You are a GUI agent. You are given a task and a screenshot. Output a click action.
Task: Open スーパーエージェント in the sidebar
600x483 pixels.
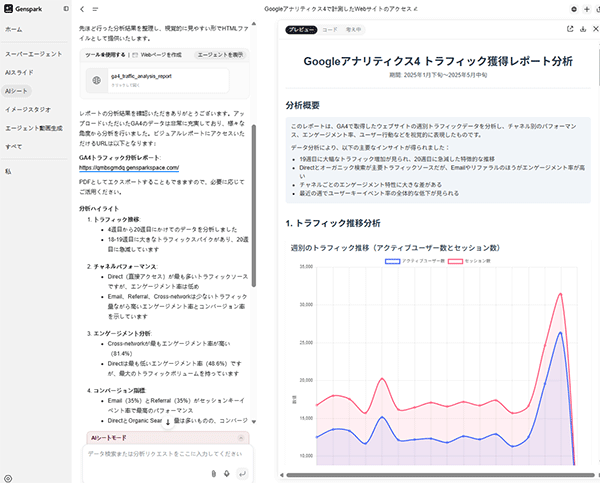tap(34, 54)
